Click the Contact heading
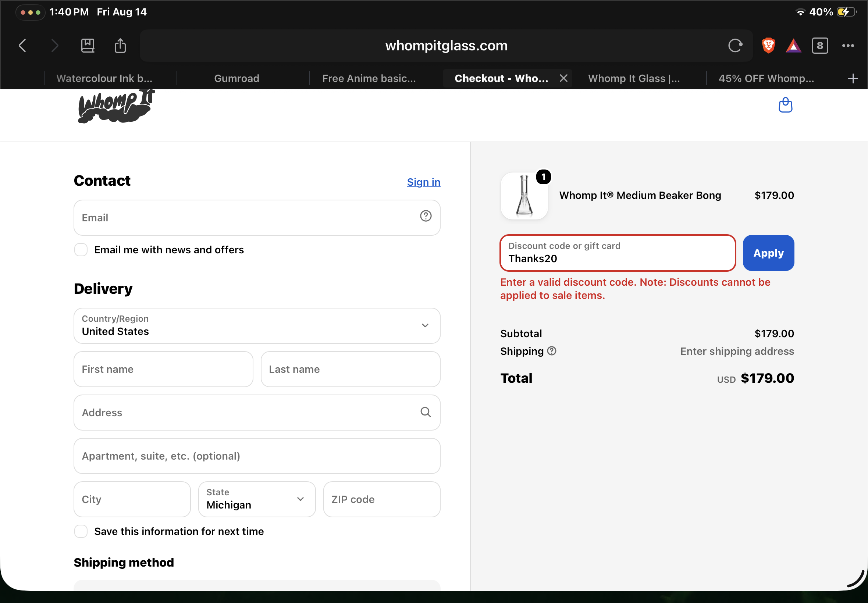Image resolution: width=868 pixels, height=603 pixels. [102, 181]
